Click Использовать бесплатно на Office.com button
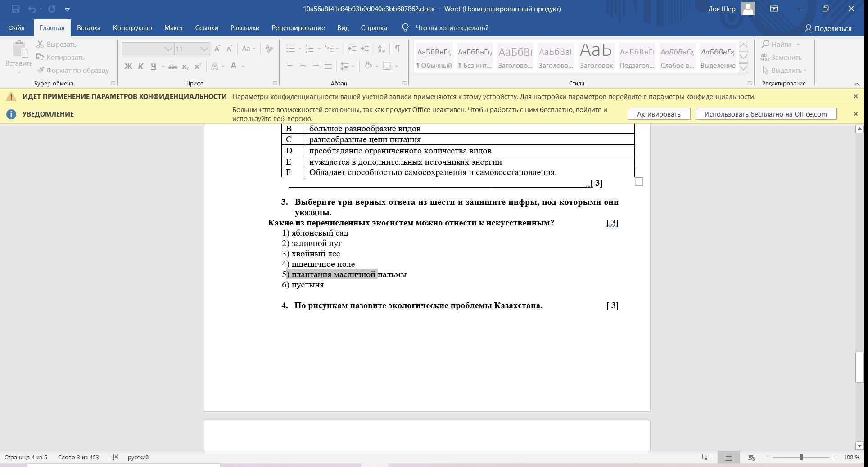 (765, 114)
